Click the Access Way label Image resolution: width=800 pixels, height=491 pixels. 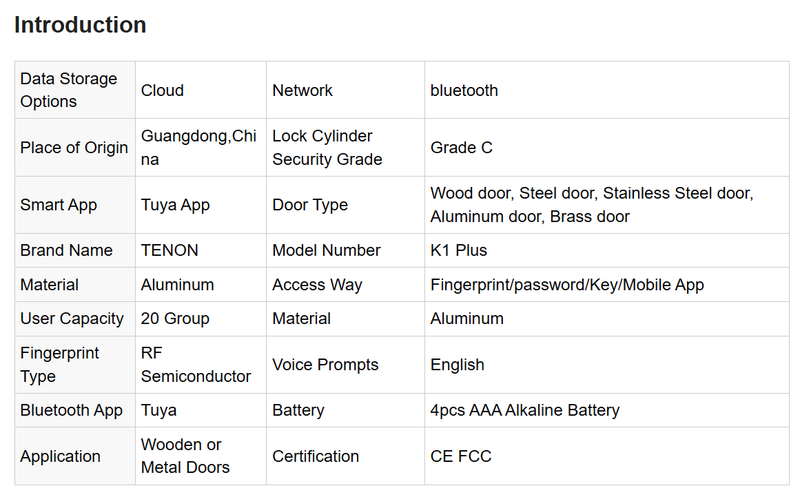tap(317, 285)
